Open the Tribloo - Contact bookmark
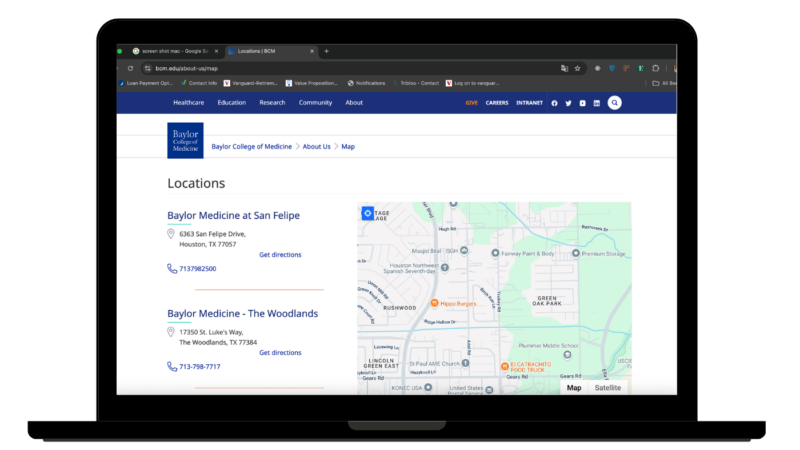Screen dimensions: 800x450 pyautogui.click(x=416, y=83)
